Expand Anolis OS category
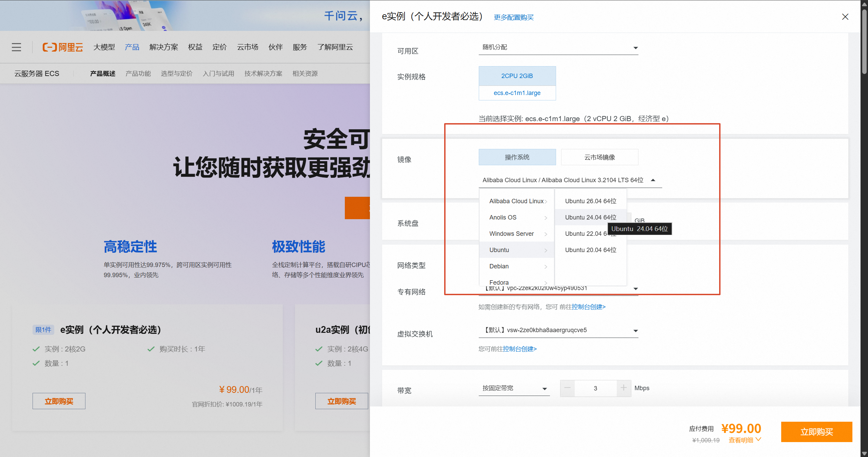Screen dimensions: 868x457 point(517,217)
